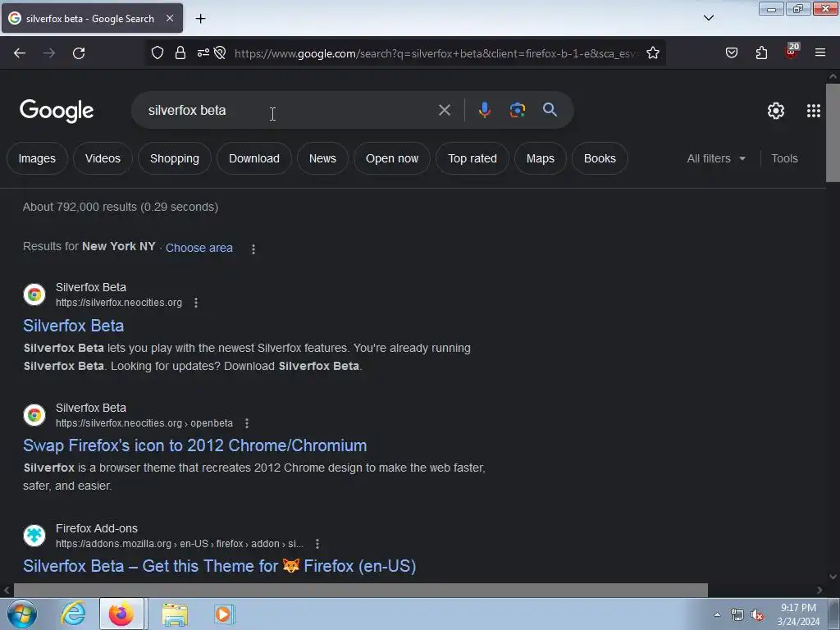Open the network tray icon

737,615
